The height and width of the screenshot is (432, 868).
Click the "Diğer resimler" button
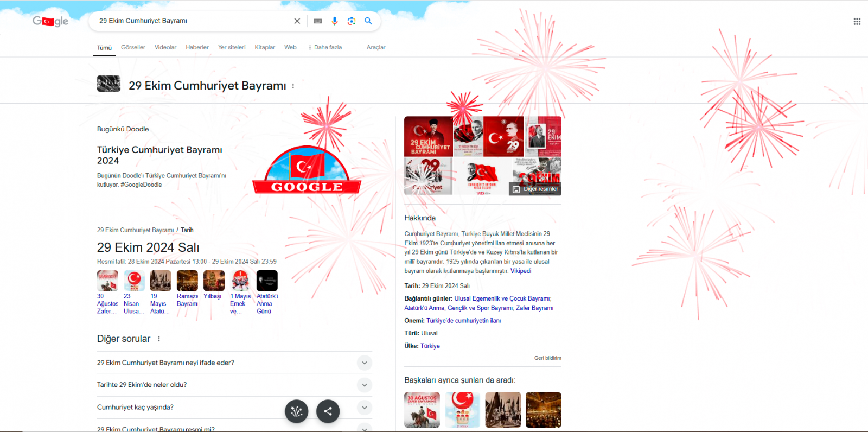(535, 189)
